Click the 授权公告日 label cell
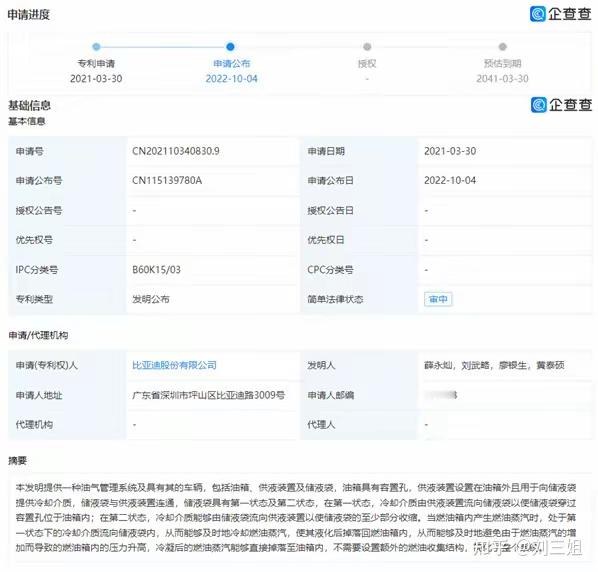Screen dimensions: 598x572 [x=359, y=210]
